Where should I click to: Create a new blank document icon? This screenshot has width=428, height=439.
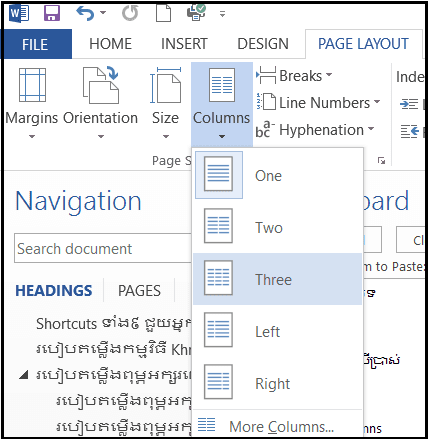[x=164, y=14]
